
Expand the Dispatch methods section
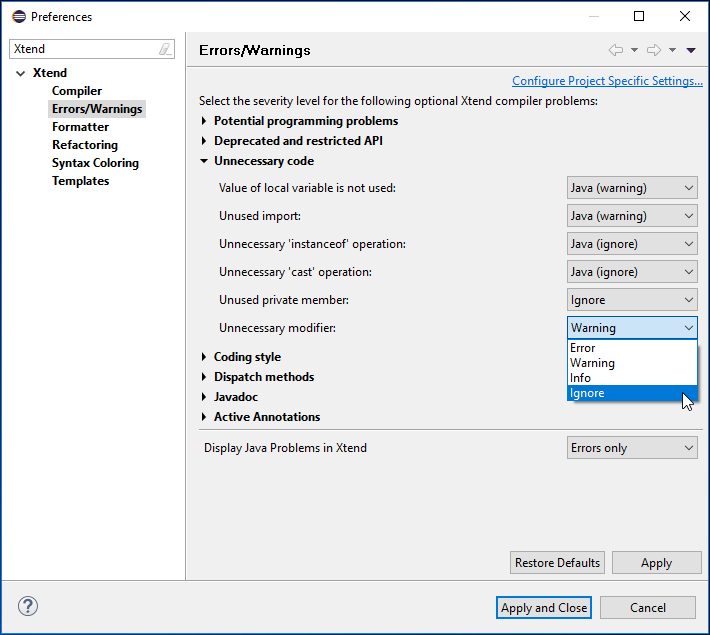pyautogui.click(x=204, y=377)
